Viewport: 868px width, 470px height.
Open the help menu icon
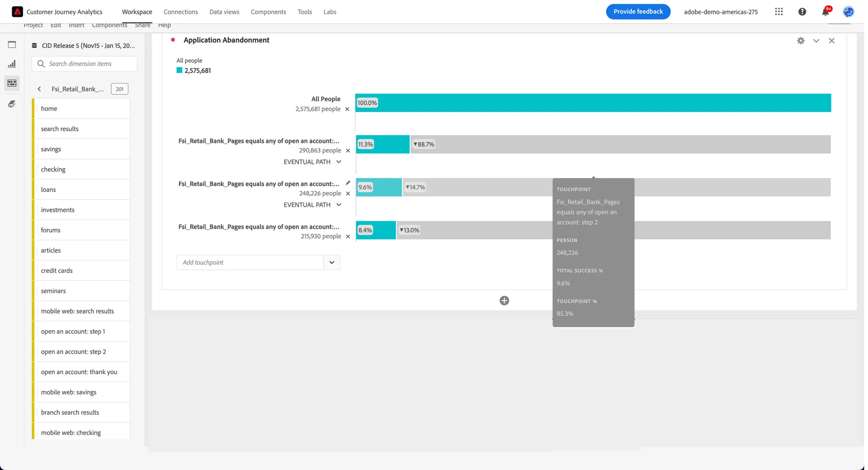[x=802, y=12]
